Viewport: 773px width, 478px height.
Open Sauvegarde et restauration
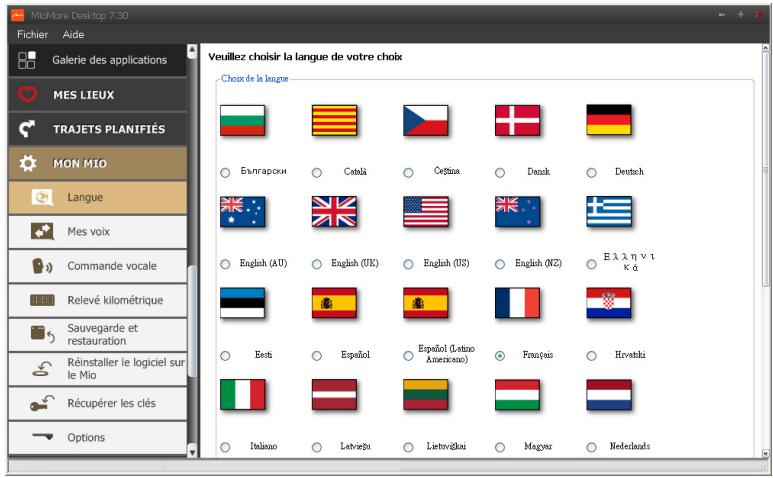click(x=98, y=335)
